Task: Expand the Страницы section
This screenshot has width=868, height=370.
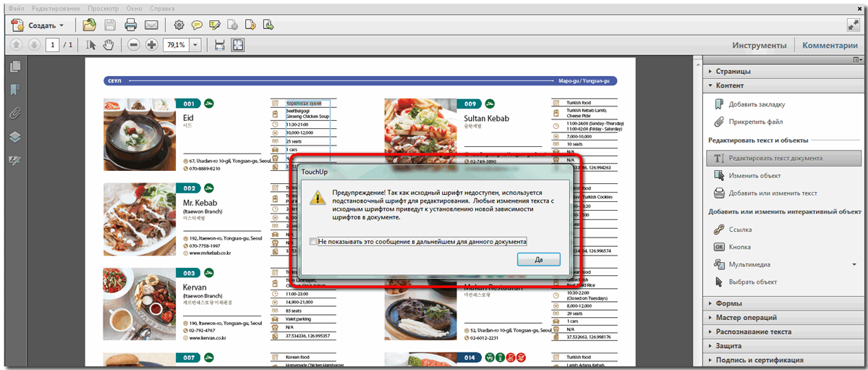Action: 733,72
